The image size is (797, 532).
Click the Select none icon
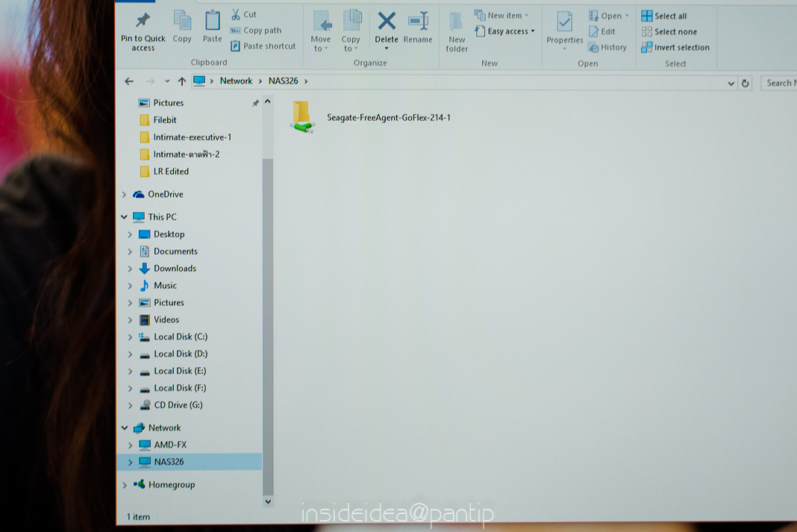[646, 31]
